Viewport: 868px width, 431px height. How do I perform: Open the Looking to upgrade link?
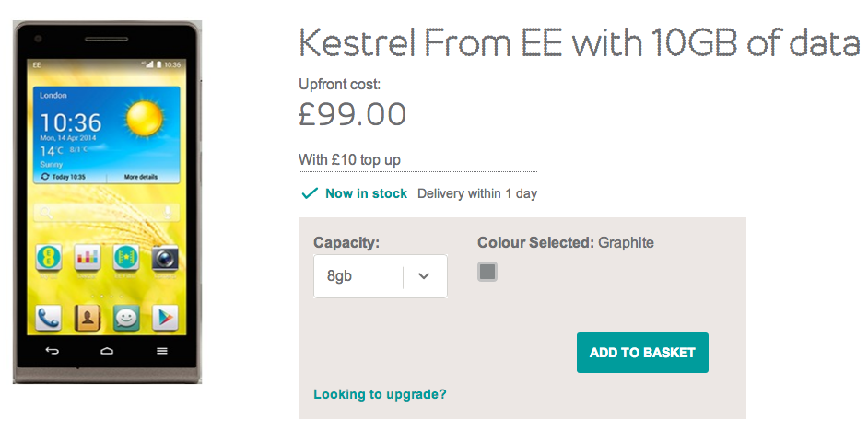point(380,394)
